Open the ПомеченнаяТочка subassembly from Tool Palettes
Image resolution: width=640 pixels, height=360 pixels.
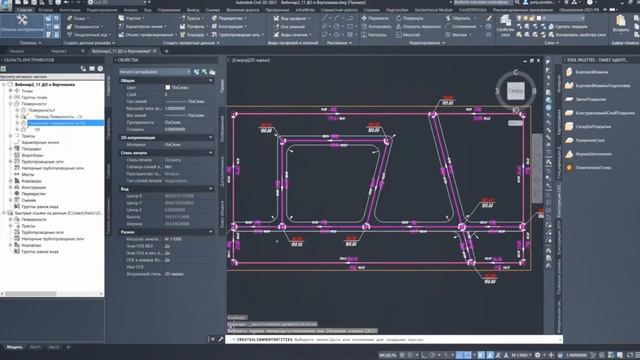(x=588, y=168)
